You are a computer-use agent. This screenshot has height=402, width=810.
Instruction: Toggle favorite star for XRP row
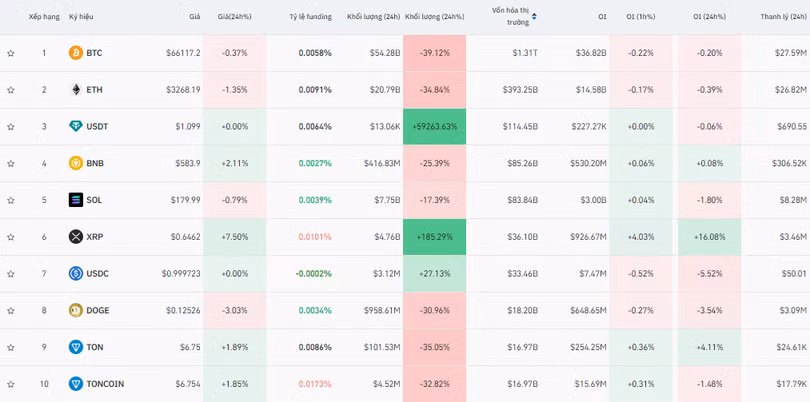(11, 237)
